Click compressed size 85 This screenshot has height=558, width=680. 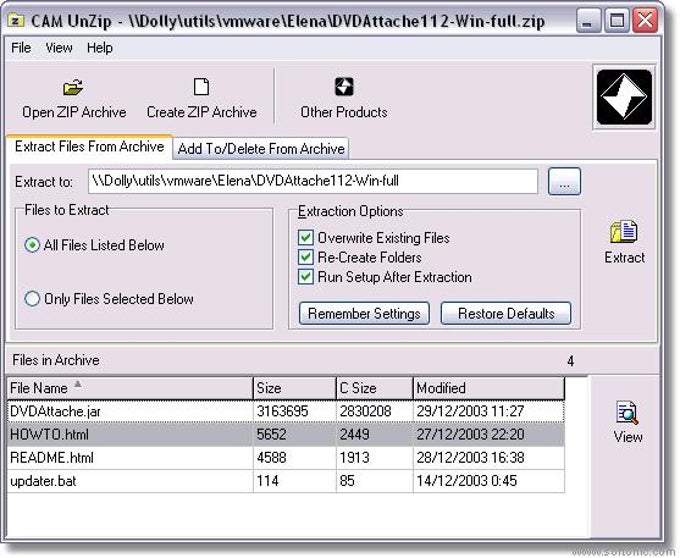[347, 481]
